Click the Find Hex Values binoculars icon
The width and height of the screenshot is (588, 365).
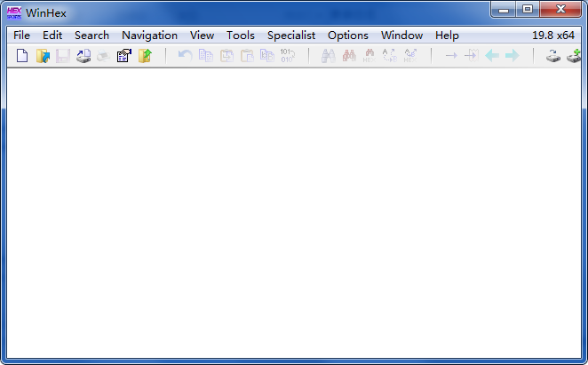[x=369, y=56]
